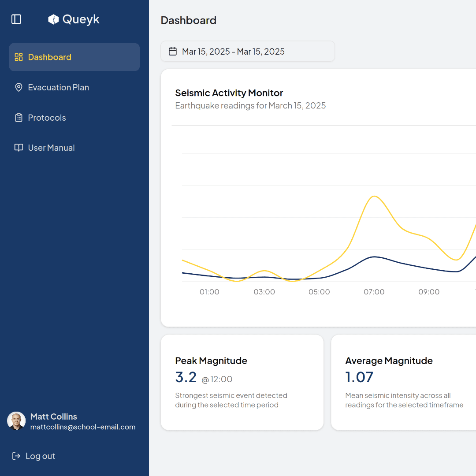Click the Log out link
The image size is (476, 476).
click(x=40, y=456)
